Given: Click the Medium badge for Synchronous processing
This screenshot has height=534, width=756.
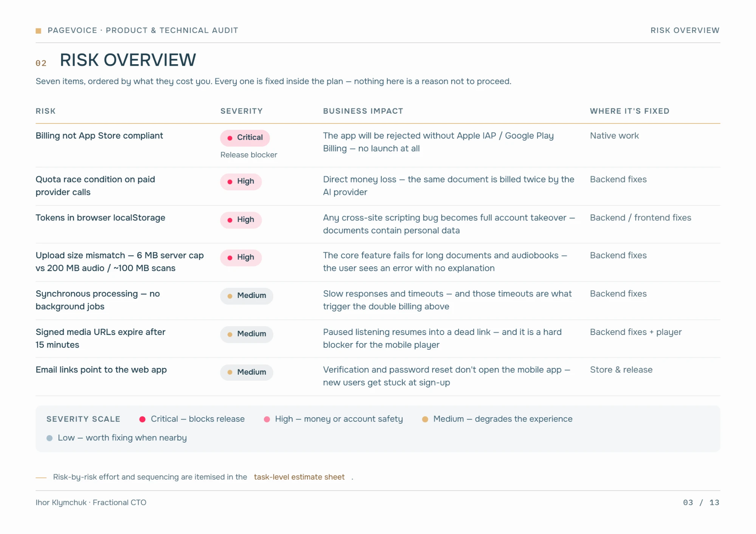Looking at the screenshot, I should click(x=246, y=296).
